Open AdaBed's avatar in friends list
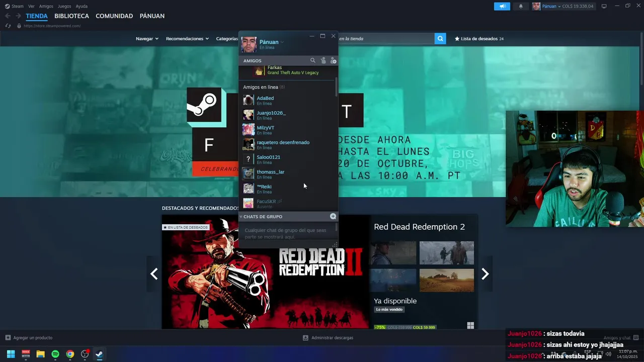Viewport: 644px width, 362px height. click(249, 100)
